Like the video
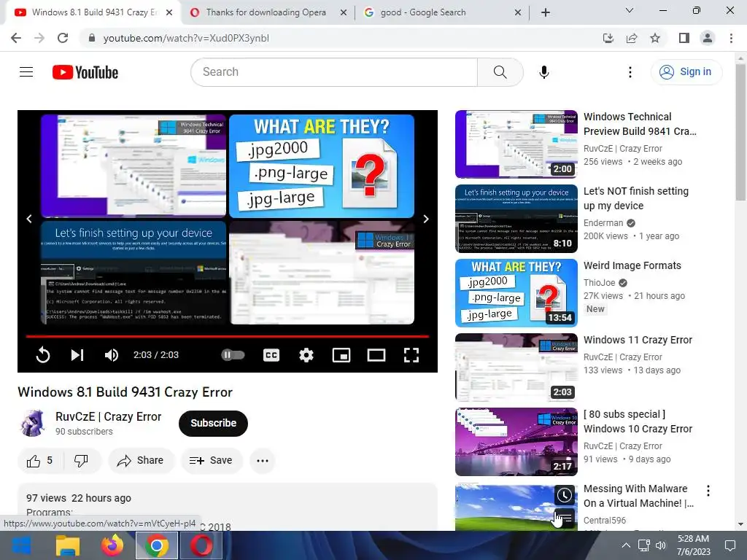 click(x=41, y=461)
